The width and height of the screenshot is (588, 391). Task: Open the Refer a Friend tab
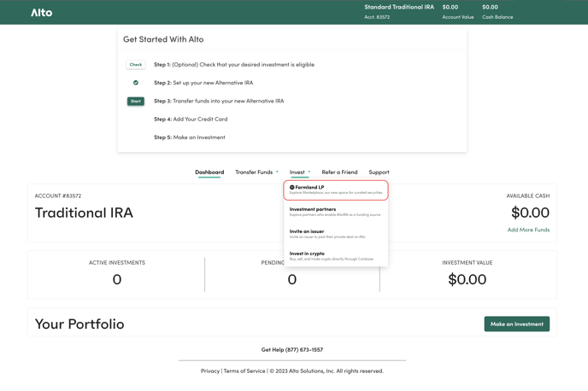(x=339, y=172)
